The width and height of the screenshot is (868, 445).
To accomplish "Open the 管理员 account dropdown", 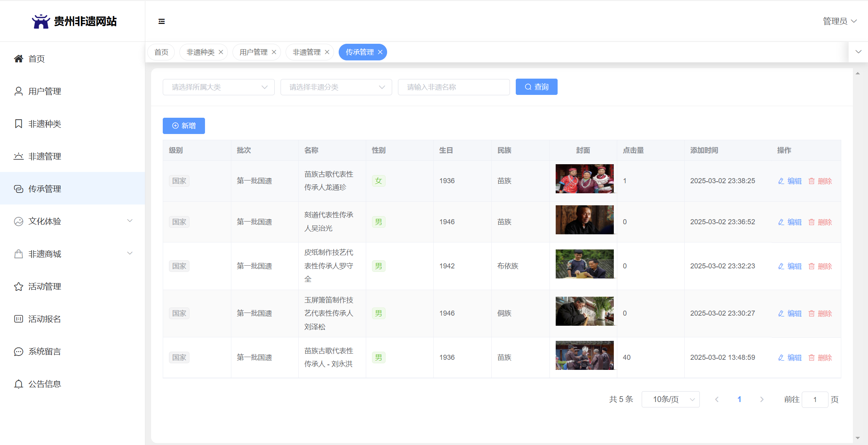I will click(x=839, y=21).
